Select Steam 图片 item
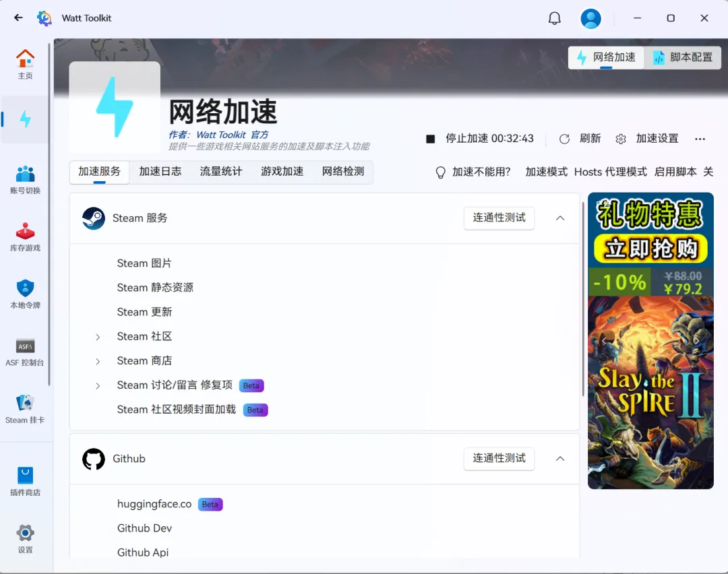 (x=144, y=263)
